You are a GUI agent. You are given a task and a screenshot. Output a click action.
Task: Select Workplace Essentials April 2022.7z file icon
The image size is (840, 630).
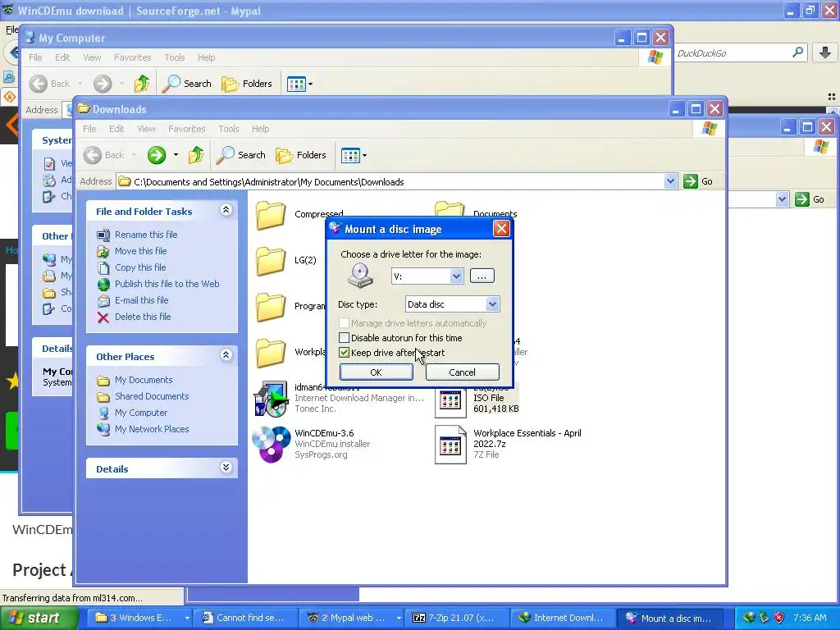[x=450, y=444]
